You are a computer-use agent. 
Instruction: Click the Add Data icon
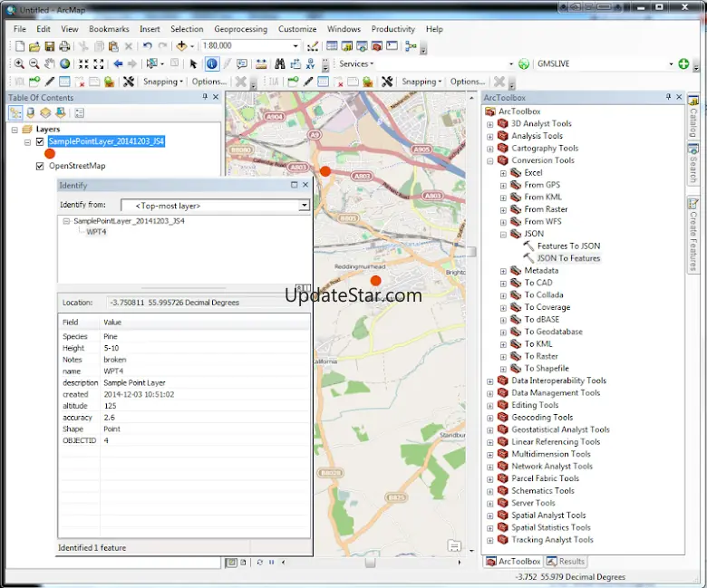(x=181, y=46)
